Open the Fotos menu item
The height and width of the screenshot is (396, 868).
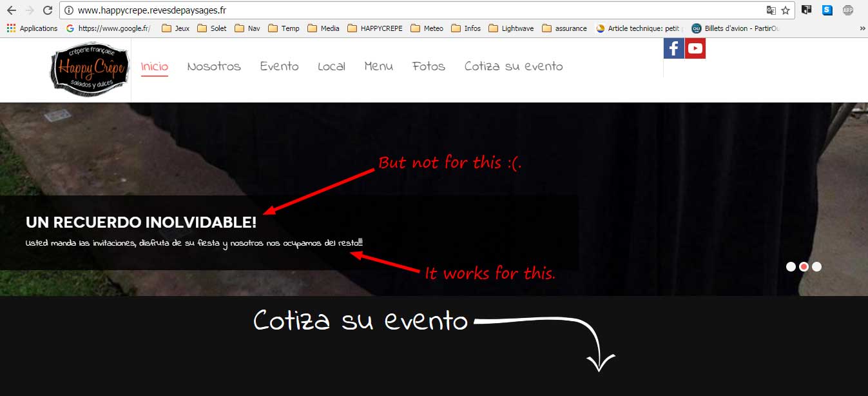tap(429, 66)
